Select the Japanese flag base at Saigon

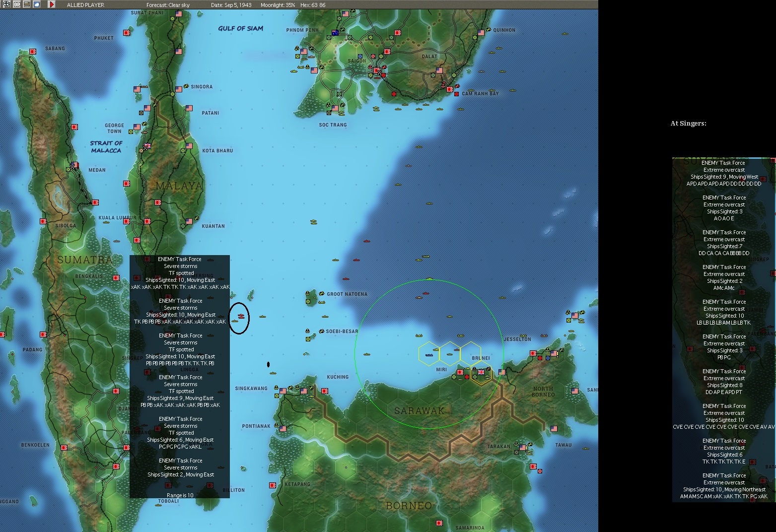tap(377, 70)
